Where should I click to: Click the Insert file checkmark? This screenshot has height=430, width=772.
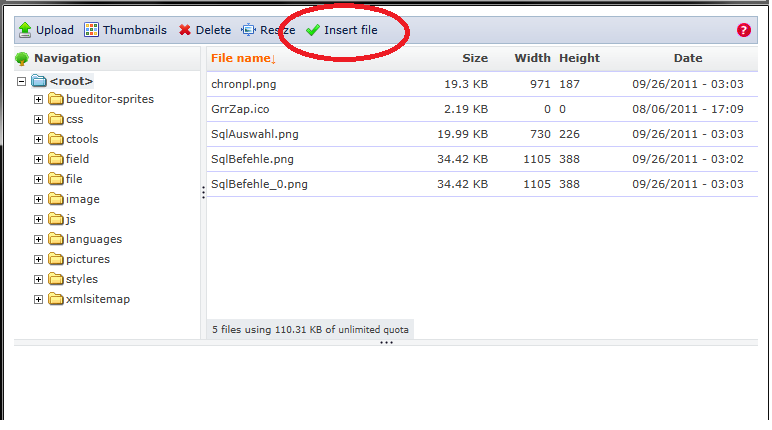click(x=313, y=30)
